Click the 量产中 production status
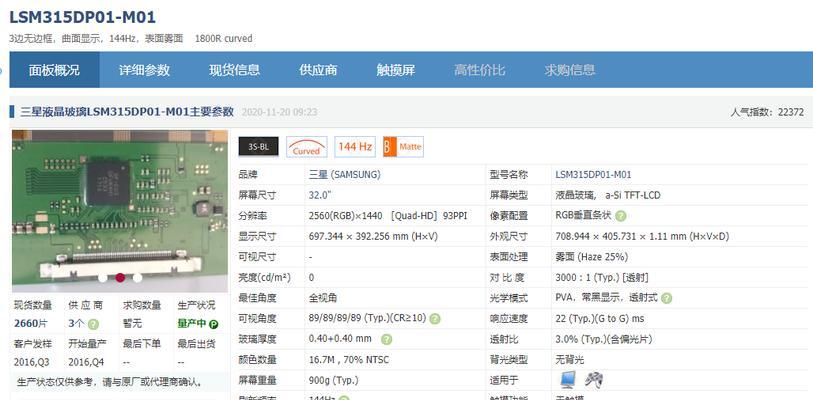Image resolution: width=813 pixels, height=400 pixels. [x=192, y=324]
